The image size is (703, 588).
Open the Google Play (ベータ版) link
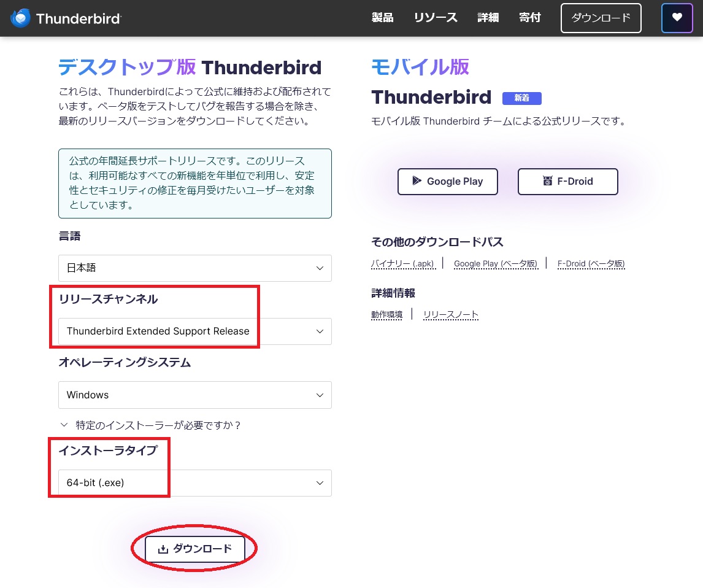[495, 264]
